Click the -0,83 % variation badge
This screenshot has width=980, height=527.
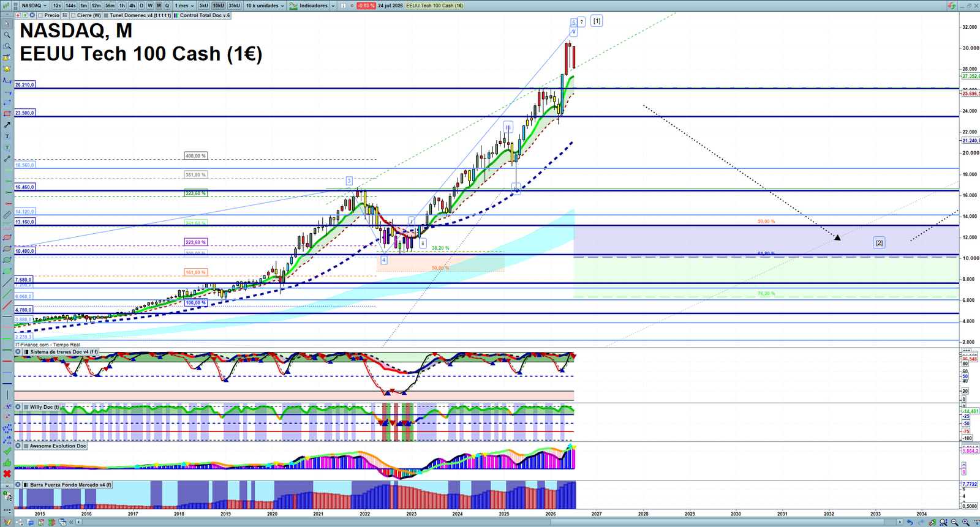pyautogui.click(x=366, y=6)
